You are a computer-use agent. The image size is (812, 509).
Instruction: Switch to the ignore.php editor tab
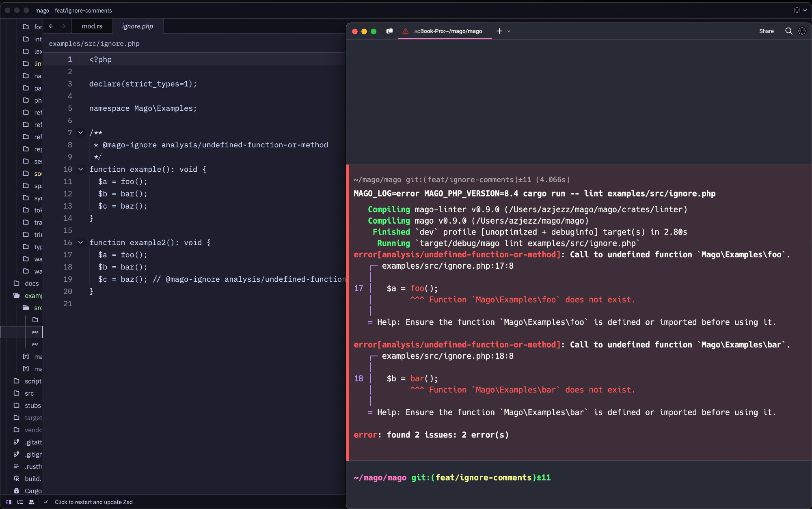tap(138, 26)
